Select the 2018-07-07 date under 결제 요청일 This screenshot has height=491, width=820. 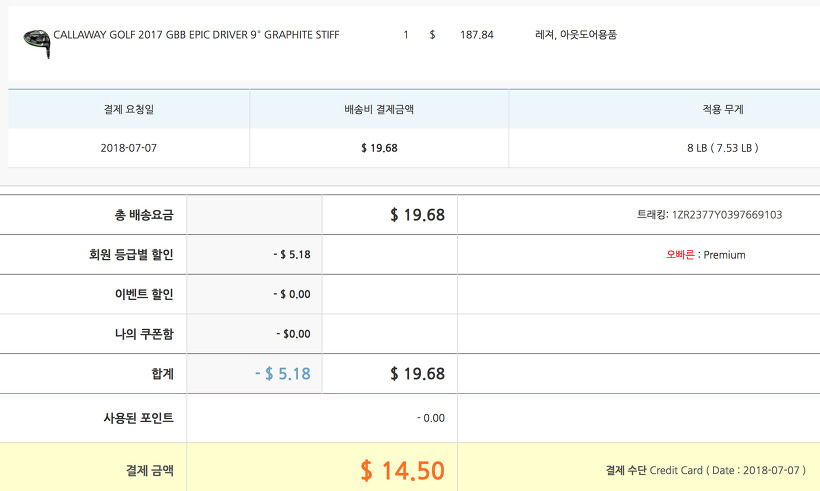129,148
